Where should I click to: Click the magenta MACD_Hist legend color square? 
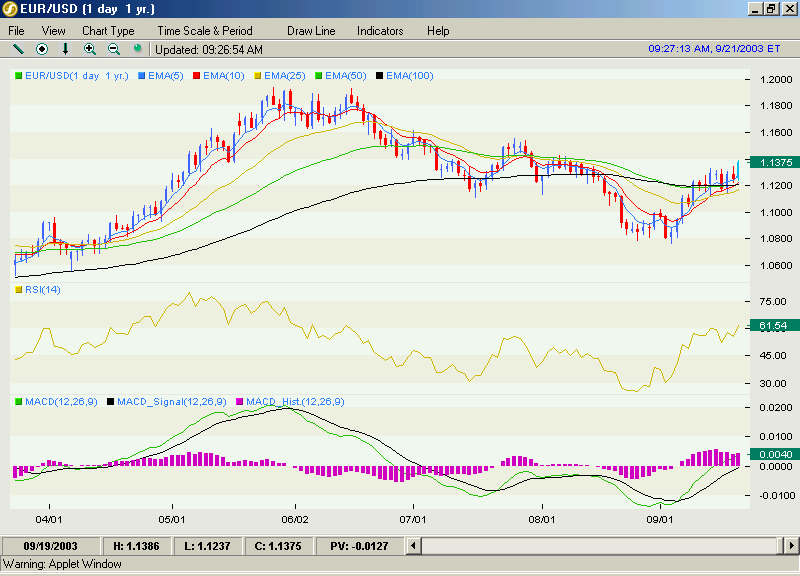[240, 402]
